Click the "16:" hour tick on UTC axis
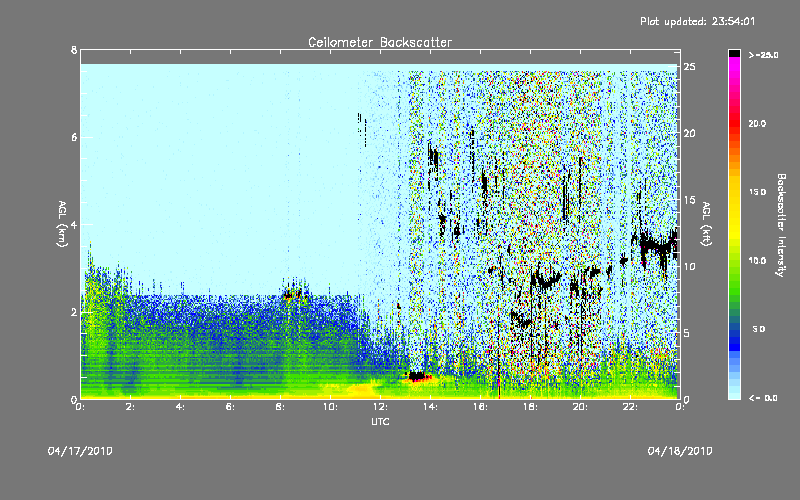The image size is (800, 500). tap(480, 407)
